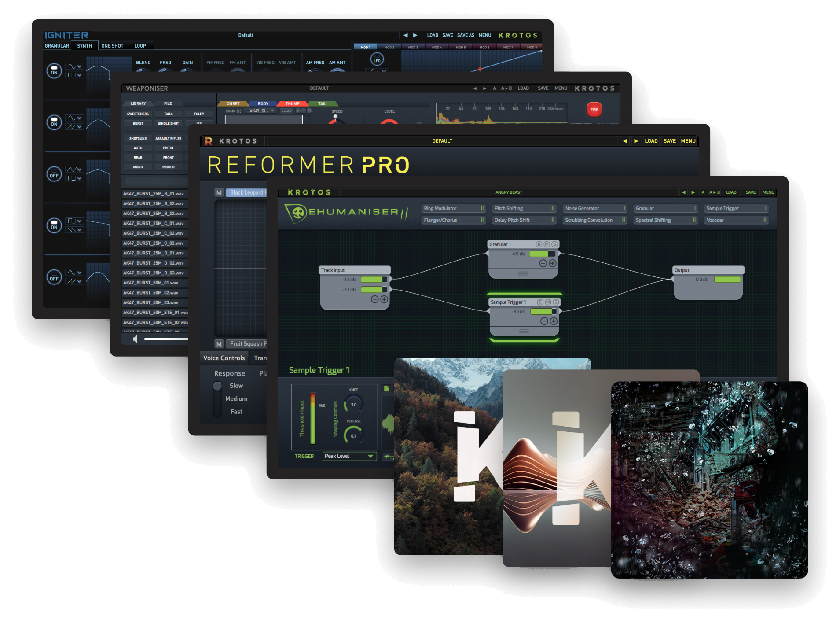840x623 pixels.
Task: Click previous preset arrow in Reformer Pro
Action: (625, 141)
